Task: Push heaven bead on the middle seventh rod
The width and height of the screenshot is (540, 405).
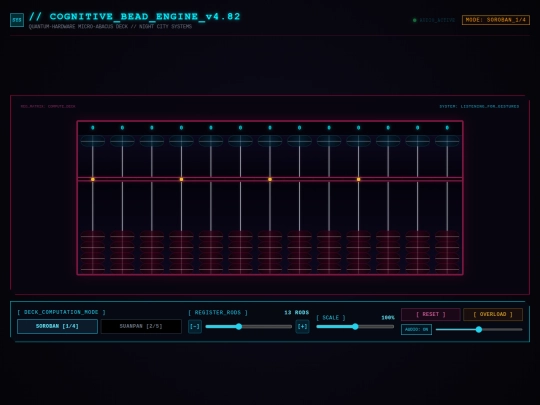Action: click(270, 141)
